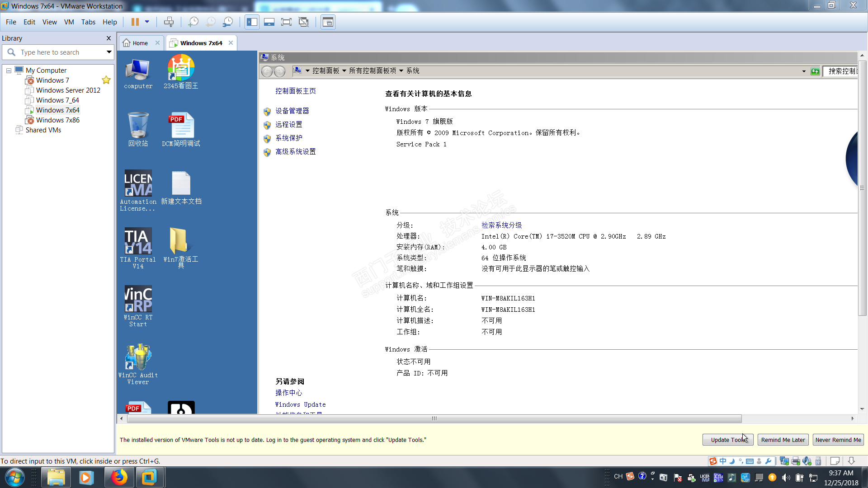Screen dimensions: 868x488
Task: Take a snapshot of the VM
Action: 193,22
